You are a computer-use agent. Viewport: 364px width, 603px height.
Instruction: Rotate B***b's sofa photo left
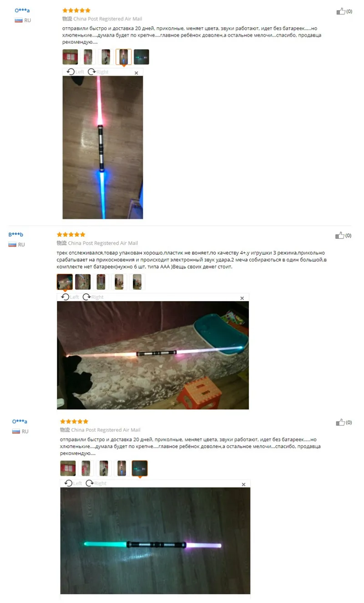click(70, 297)
